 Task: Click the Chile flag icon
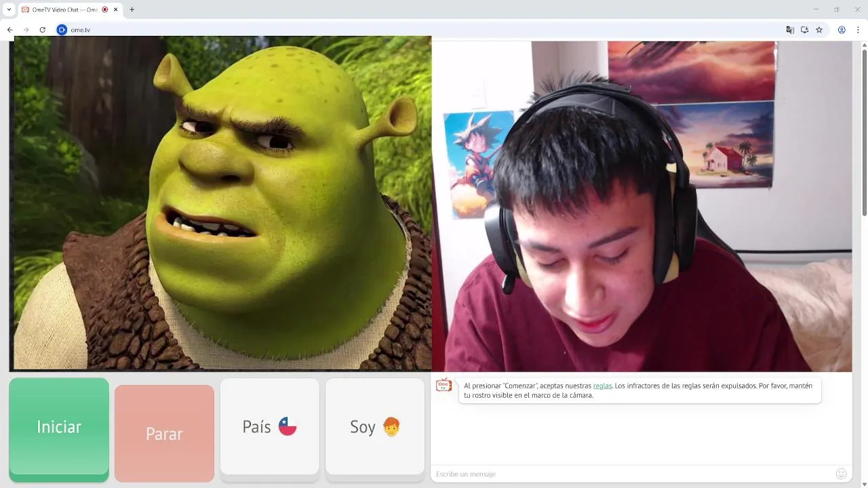point(288,426)
